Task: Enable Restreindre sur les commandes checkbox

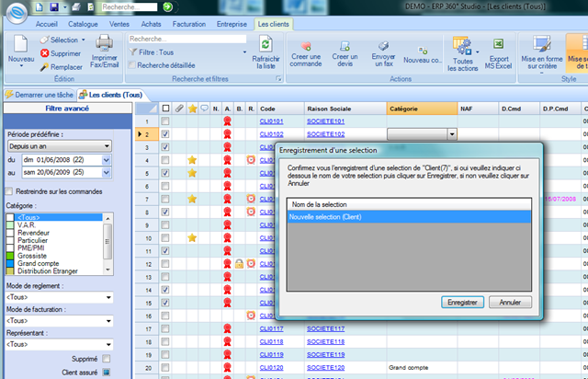Action: [x=9, y=191]
